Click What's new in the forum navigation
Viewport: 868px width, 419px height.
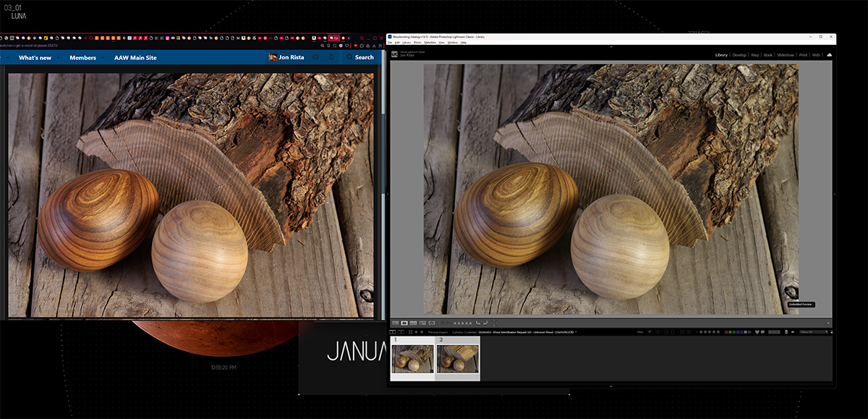tap(35, 57)
